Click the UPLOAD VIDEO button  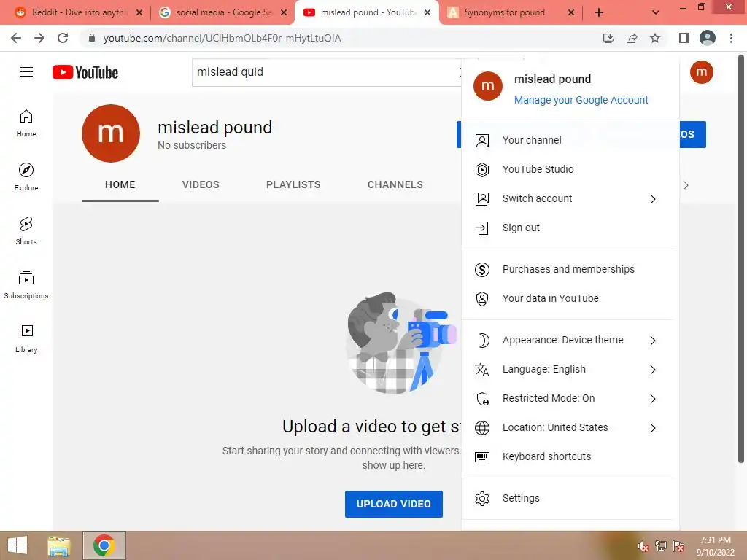(393, 504)
